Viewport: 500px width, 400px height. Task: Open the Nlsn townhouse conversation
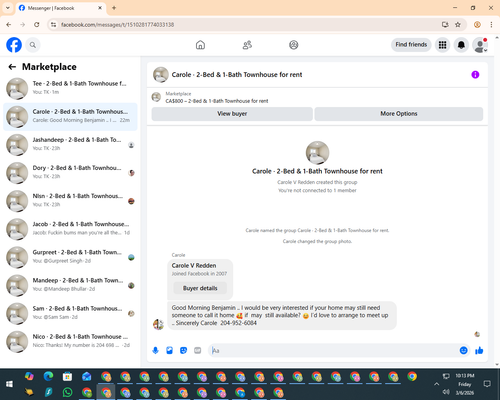pos(70,201)
